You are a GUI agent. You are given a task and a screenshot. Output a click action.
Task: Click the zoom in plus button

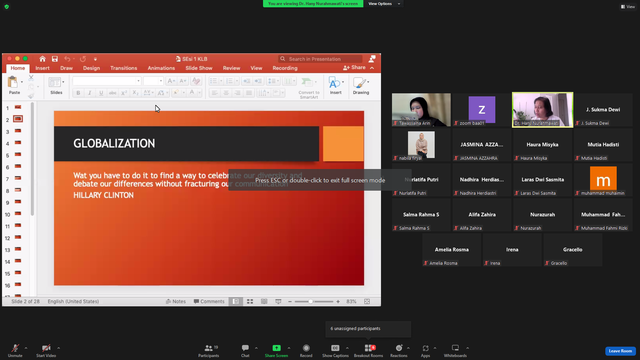pos(338,301)
